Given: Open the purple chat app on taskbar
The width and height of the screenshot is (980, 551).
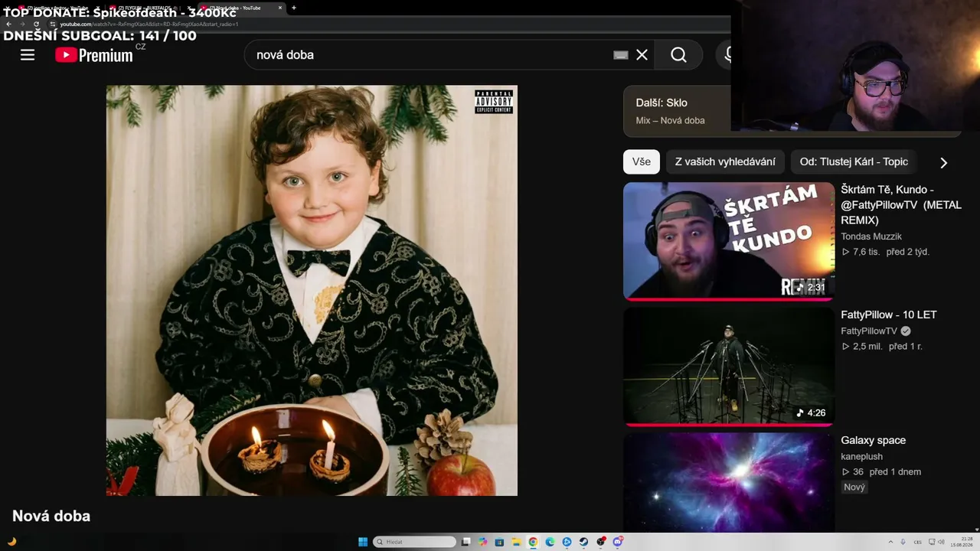Looking at the screenshot, I should point(618,542).
